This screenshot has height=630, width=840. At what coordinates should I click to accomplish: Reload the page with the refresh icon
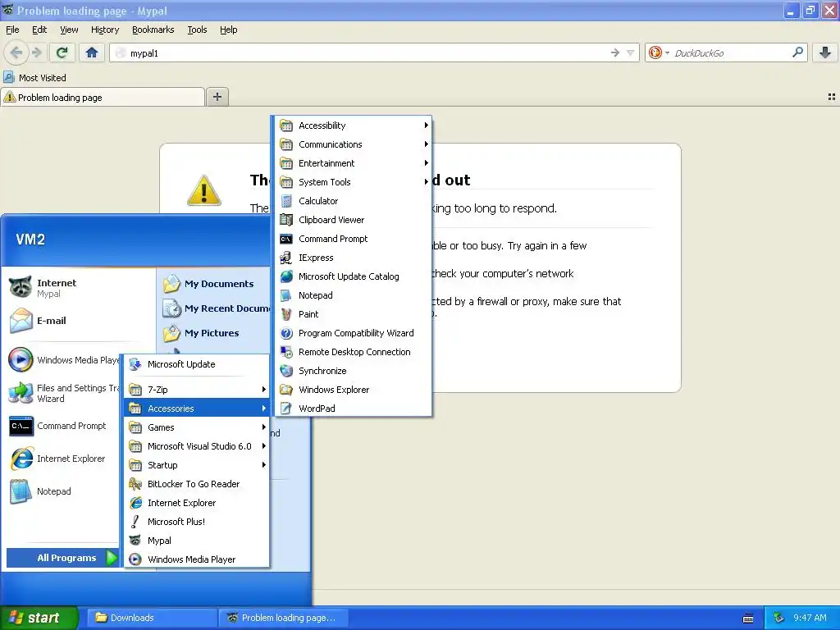pos(62,52)
